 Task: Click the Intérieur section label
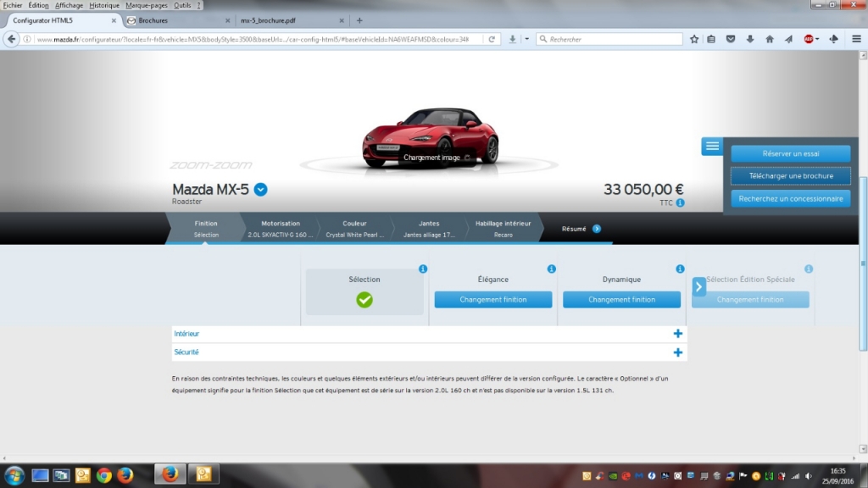point(186,334)
